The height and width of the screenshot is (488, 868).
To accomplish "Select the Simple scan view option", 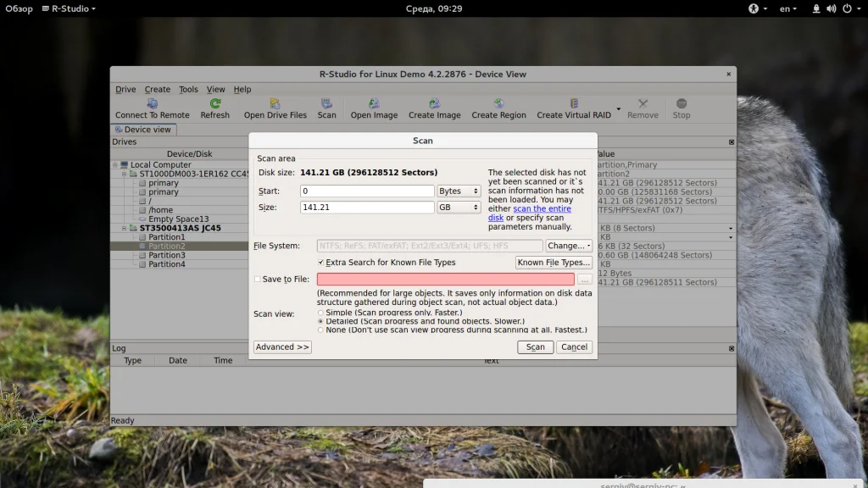I will 320,313.
